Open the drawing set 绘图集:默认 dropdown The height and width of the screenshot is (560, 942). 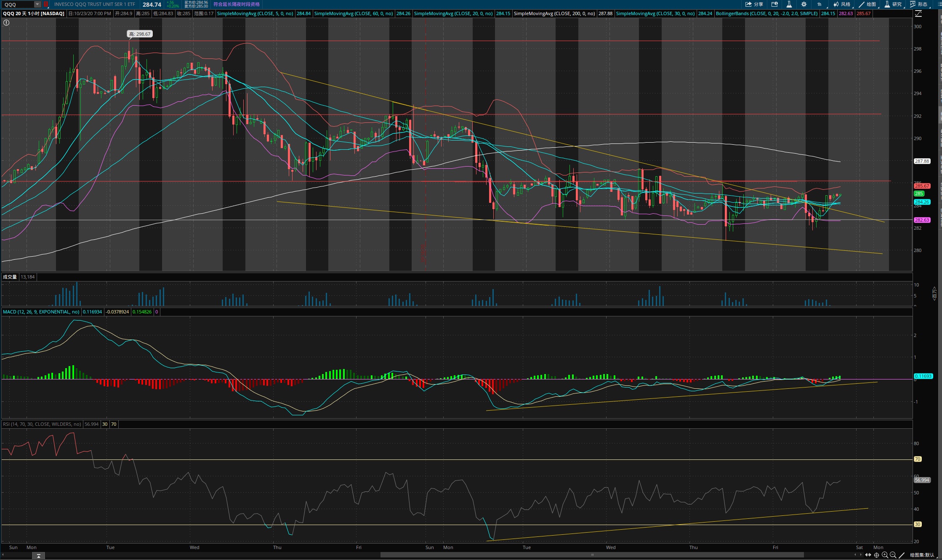[x=924, y=555]
